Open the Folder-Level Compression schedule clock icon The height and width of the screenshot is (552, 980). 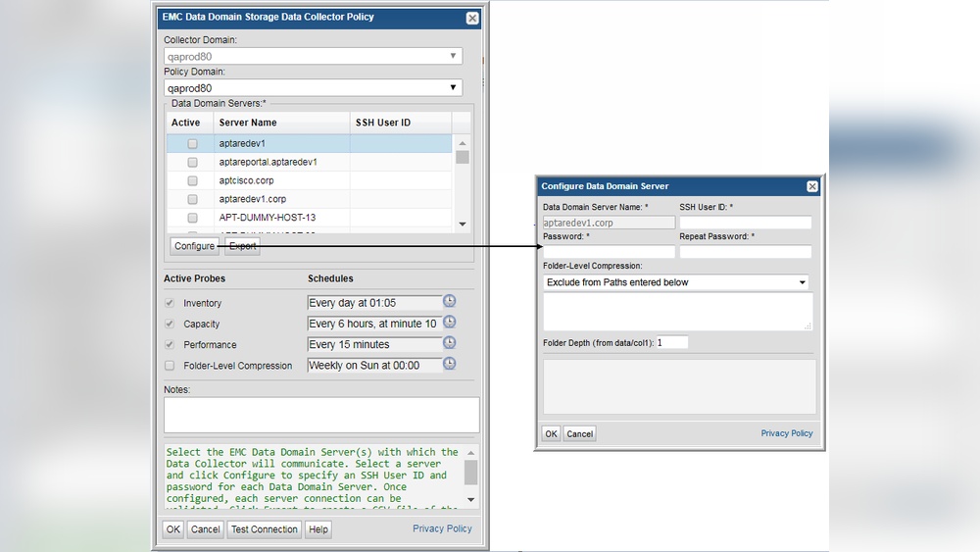pos(450,363)
